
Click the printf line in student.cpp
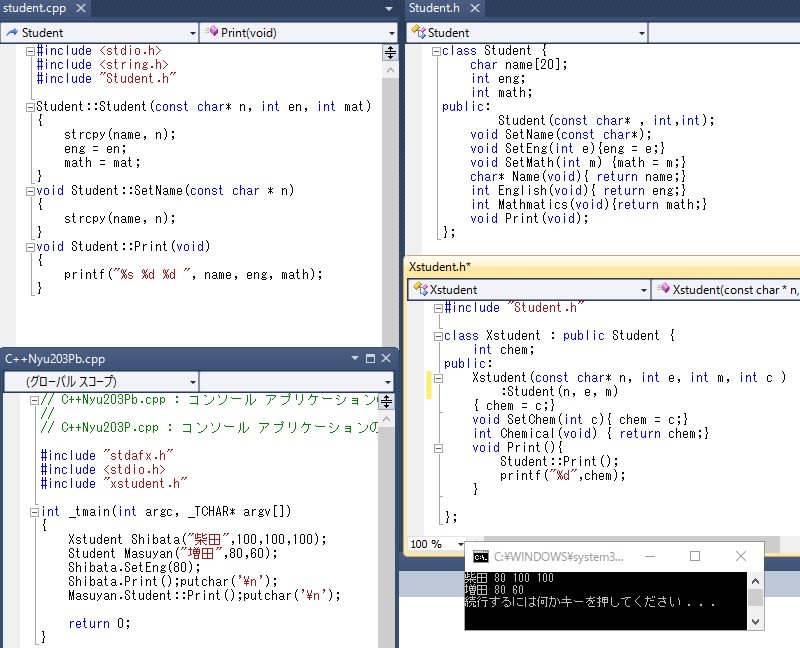click(x=193, y=275)
